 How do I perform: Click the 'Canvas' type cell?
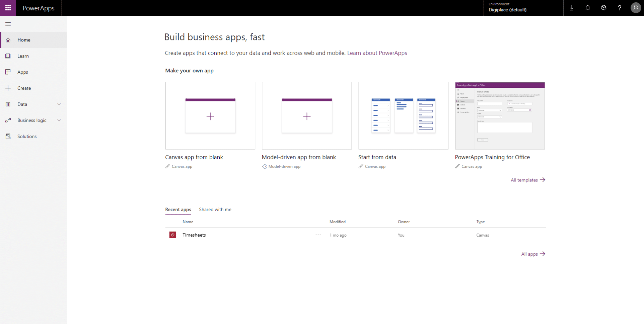click(483, 235)
